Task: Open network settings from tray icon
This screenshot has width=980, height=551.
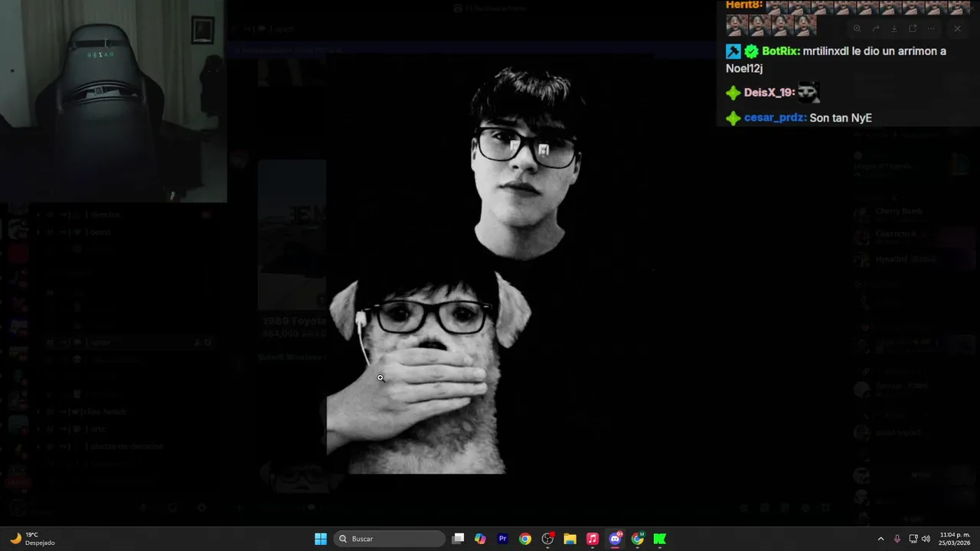Action: (x=913, y=539)
